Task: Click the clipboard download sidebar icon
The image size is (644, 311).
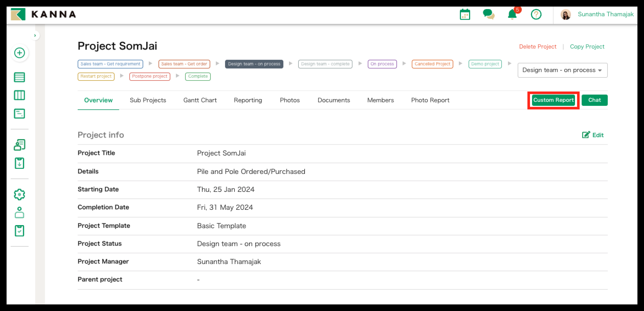Action: click(20, 163)
